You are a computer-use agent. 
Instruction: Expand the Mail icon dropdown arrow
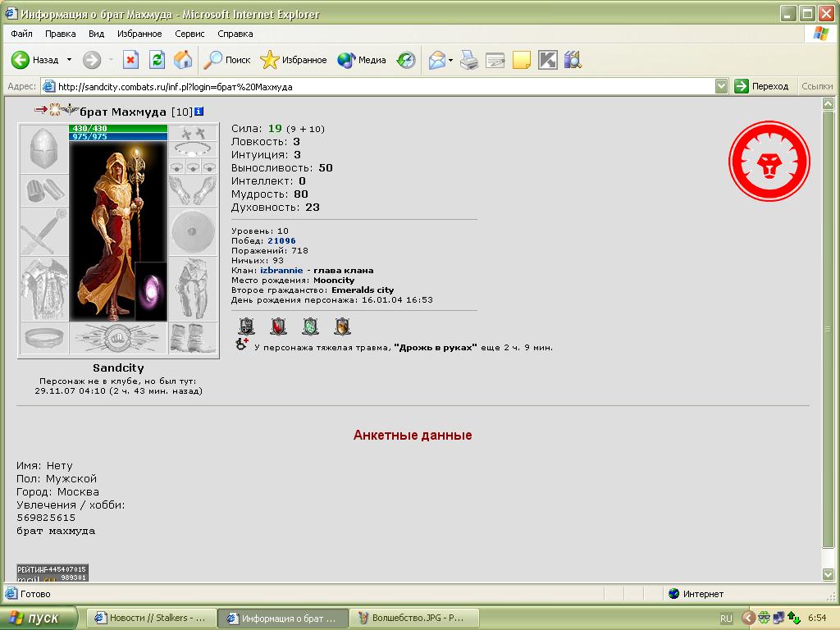pos(450,60)
